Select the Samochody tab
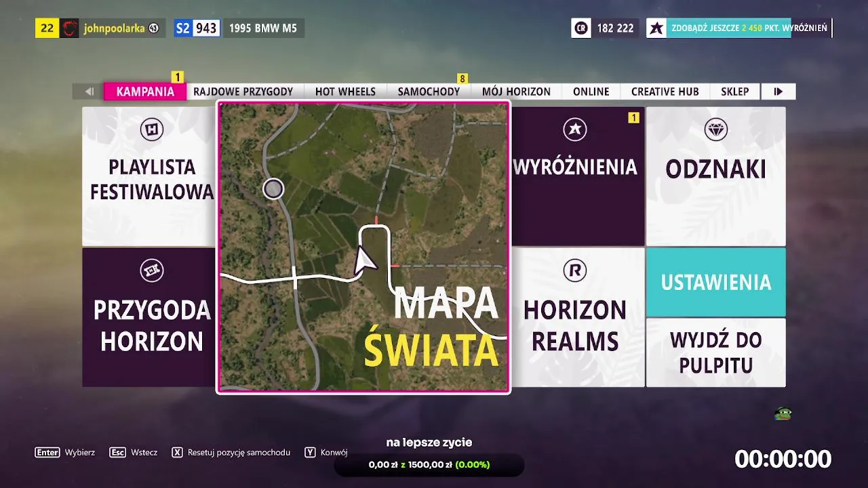This screenshot has height=488, width=868. [x=429, y=91]
